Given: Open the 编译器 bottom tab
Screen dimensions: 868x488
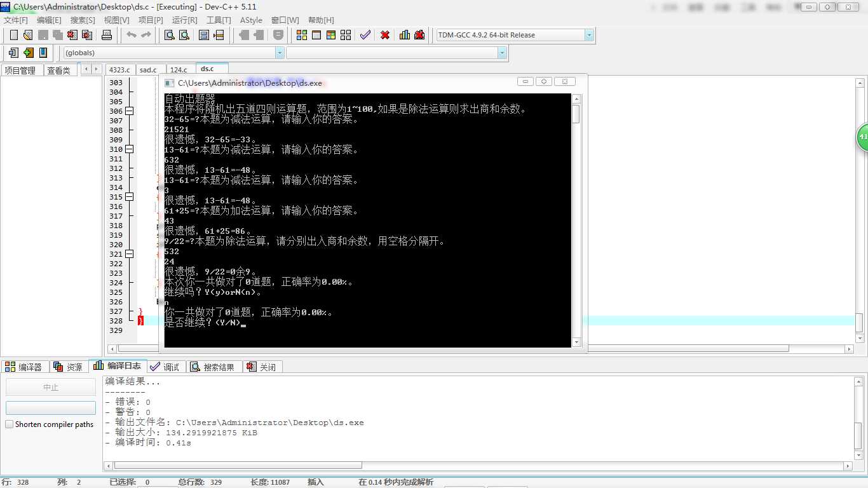Looking at the screenshot, I should (24, 367).
